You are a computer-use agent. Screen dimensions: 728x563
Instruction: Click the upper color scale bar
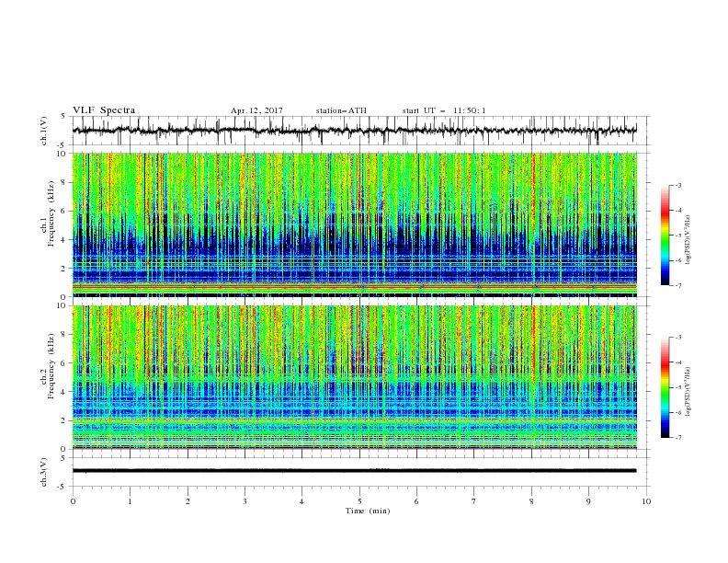[x=665, y=235]
